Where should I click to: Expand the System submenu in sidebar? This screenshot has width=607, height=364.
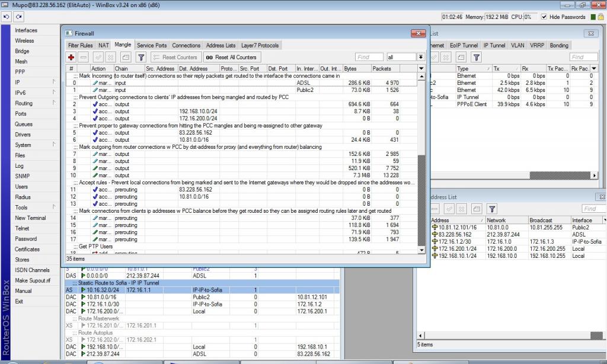tap(53, 145)
